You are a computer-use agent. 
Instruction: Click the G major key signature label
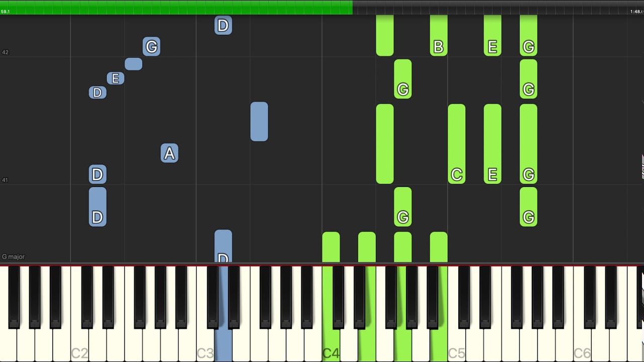[x=13, y=256]
